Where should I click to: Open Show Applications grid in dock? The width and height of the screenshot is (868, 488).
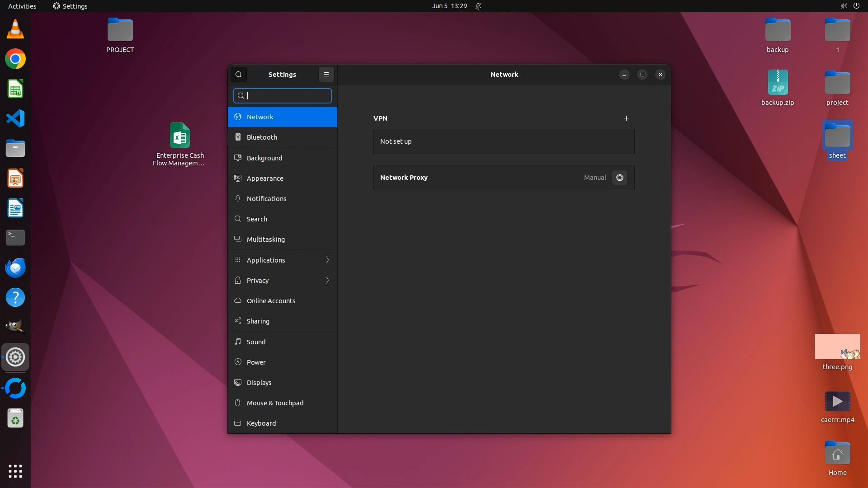[15, 471]
